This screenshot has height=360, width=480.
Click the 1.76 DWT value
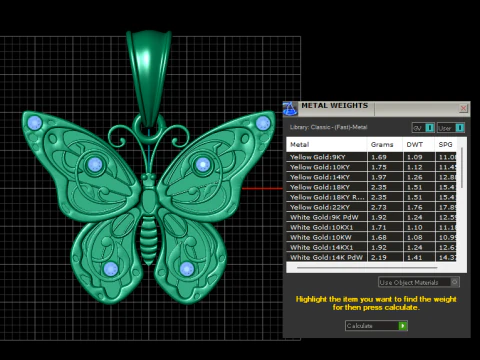click(x=415, y=207)
